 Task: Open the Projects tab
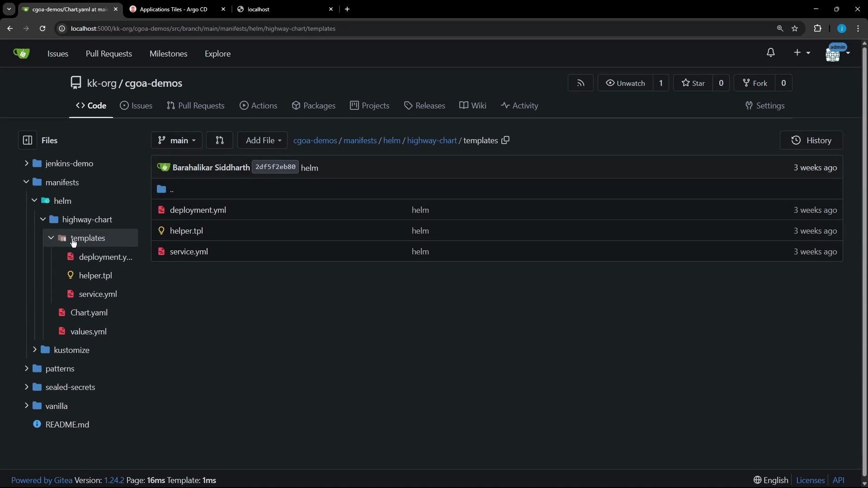(370, 106)
